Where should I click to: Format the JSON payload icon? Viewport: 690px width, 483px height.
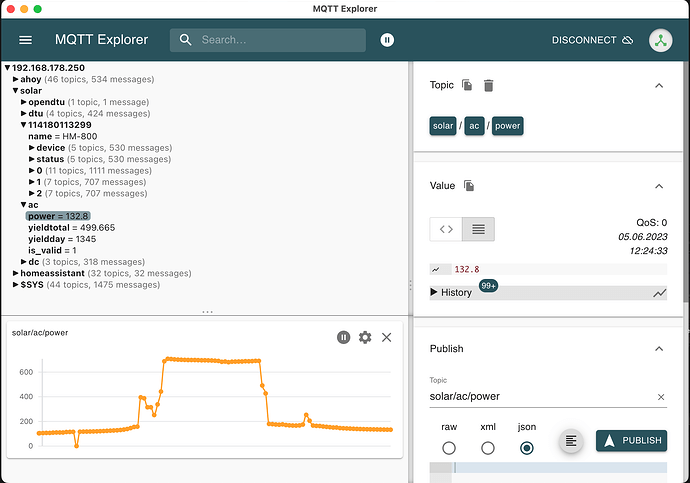pyautogui.click(x=571, y=440)
